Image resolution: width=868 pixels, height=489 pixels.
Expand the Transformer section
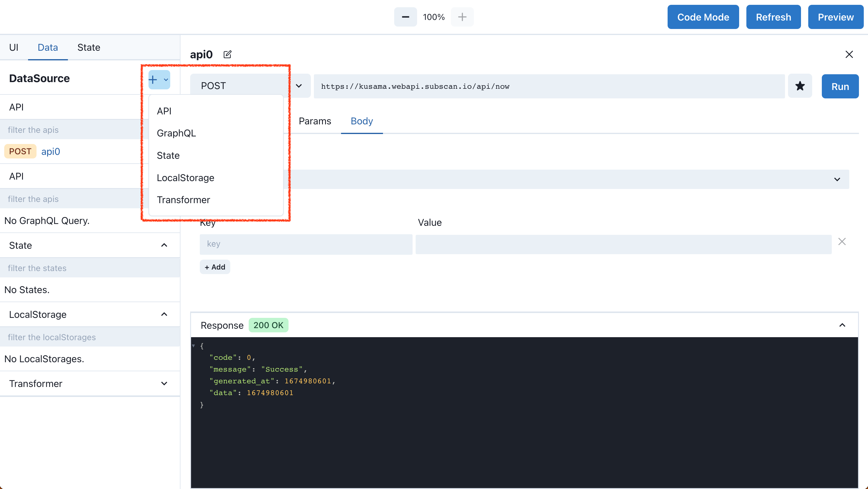click(164, 384)
